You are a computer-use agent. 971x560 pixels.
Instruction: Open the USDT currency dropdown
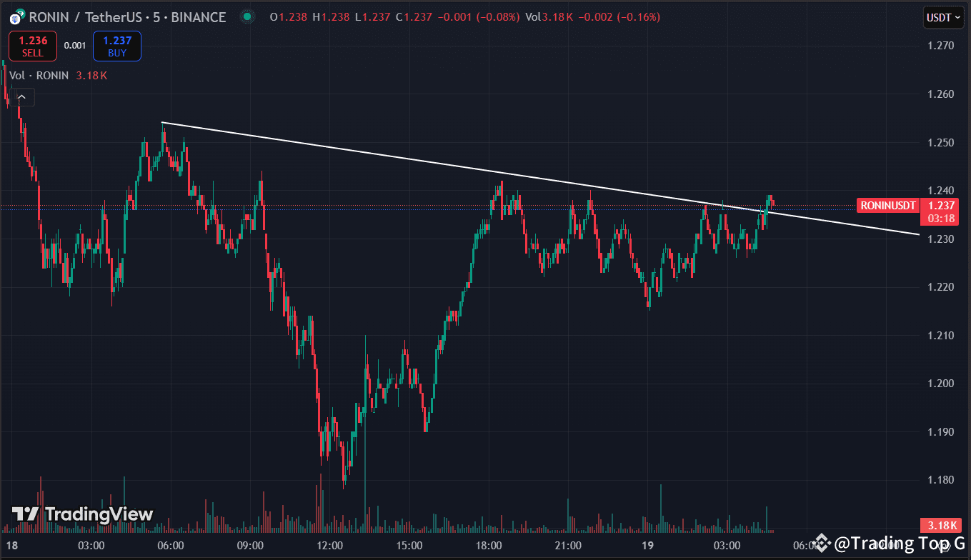pyautogui.click(x=942, y=16)
